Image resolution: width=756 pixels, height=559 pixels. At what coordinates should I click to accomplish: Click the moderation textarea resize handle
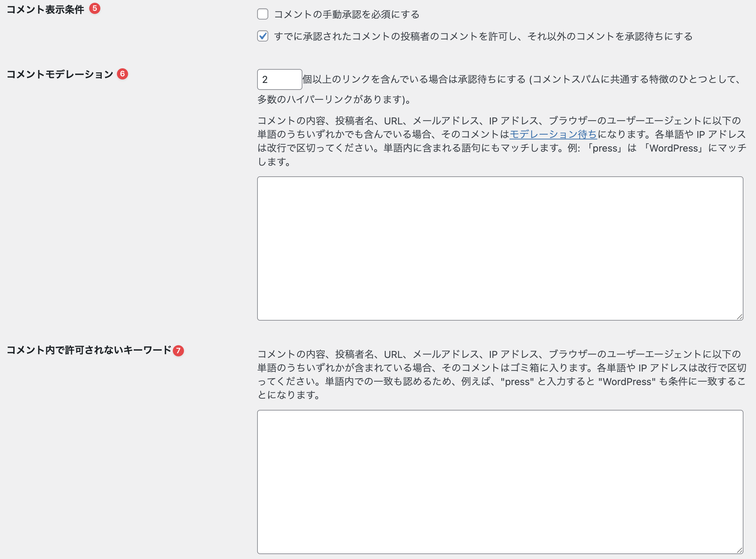coord(739,316)
